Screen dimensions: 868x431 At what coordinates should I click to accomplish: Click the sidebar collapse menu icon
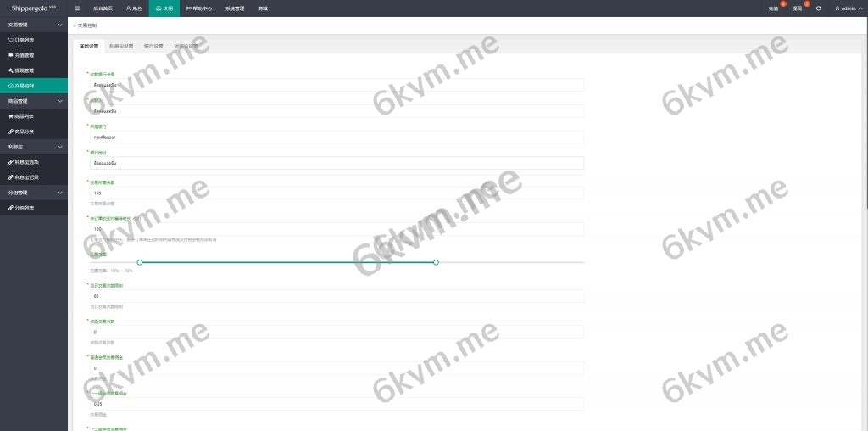pos(77,8)
